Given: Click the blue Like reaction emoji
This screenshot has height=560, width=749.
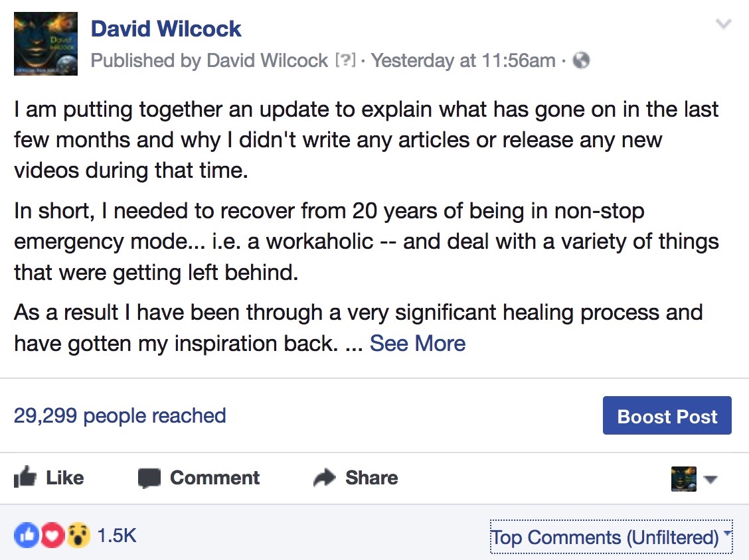Looking at the screenshot, I should (27, 535).
